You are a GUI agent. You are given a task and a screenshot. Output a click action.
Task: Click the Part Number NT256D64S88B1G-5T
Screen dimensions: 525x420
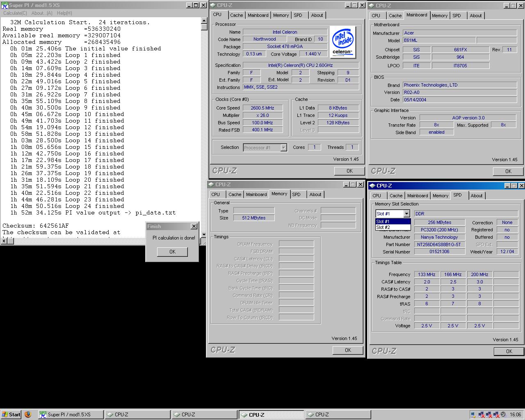tap(439, 244)
